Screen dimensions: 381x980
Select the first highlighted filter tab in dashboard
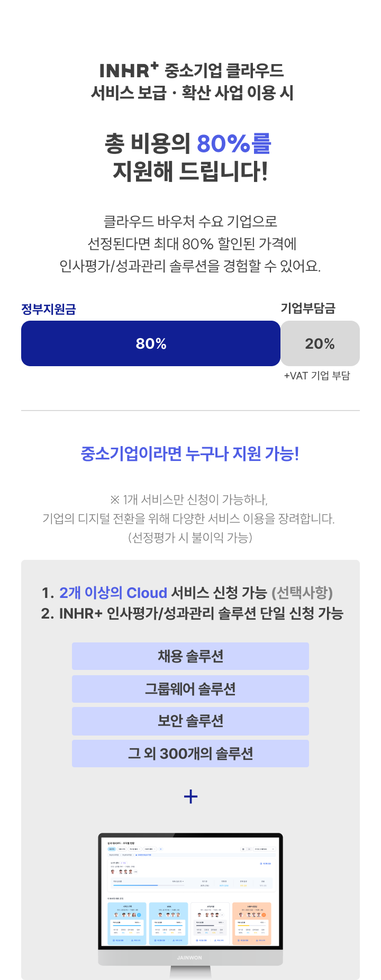point(112,849)
